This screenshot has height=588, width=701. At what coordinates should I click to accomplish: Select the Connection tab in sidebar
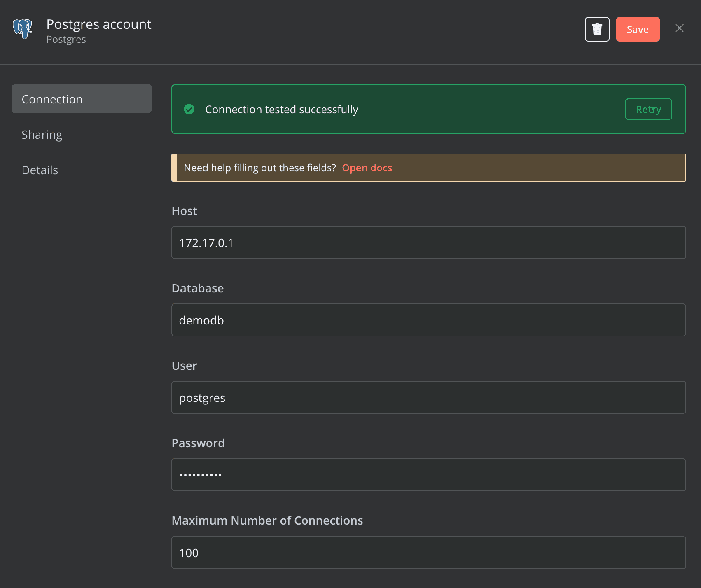click(82, 99)
